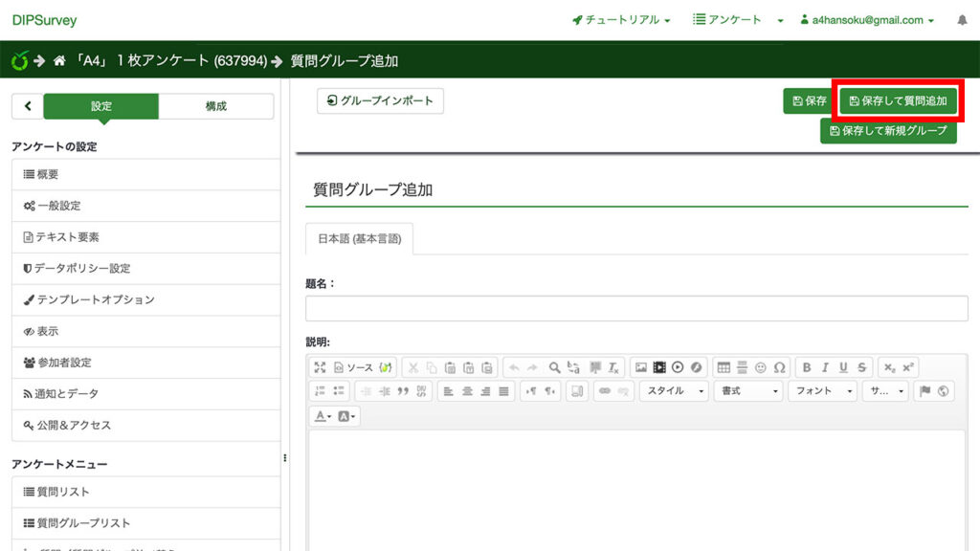Open 一般設定 in sidebar

pos(146,206)
